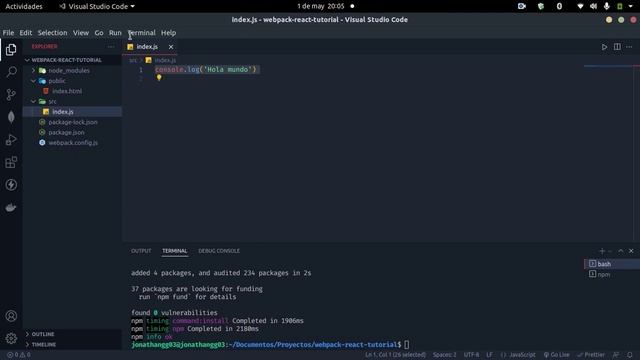The height and width of the screenshot is (360, 640).
Task: Open the Thunder Client lightning icon
Action: 11,184
